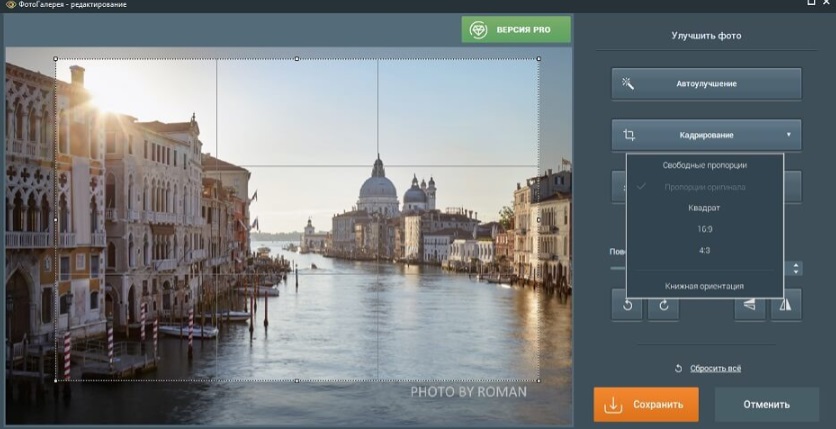
Task: Choose Пропорции оригинала checked option
Action: (x=704, y=187)
